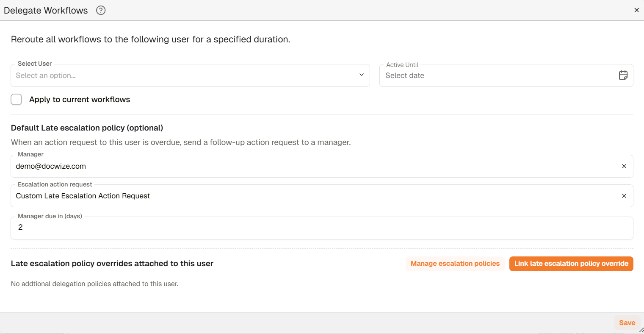Open the Active Until calendar picker icon
Screen dimensions: 644x334
[623, 75]
